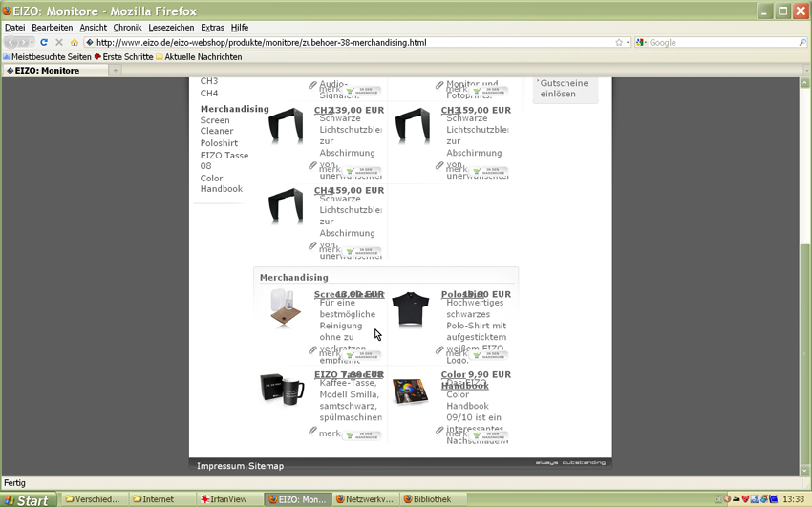Stop loading with the X toolbar icon
The image size is (812, 507).
click(59, 42)
